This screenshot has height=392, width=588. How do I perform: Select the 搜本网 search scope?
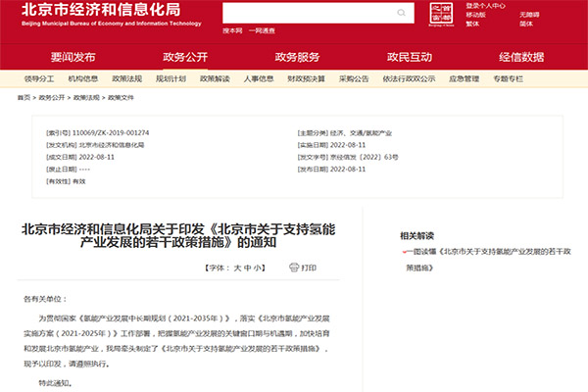coord(232,30)
